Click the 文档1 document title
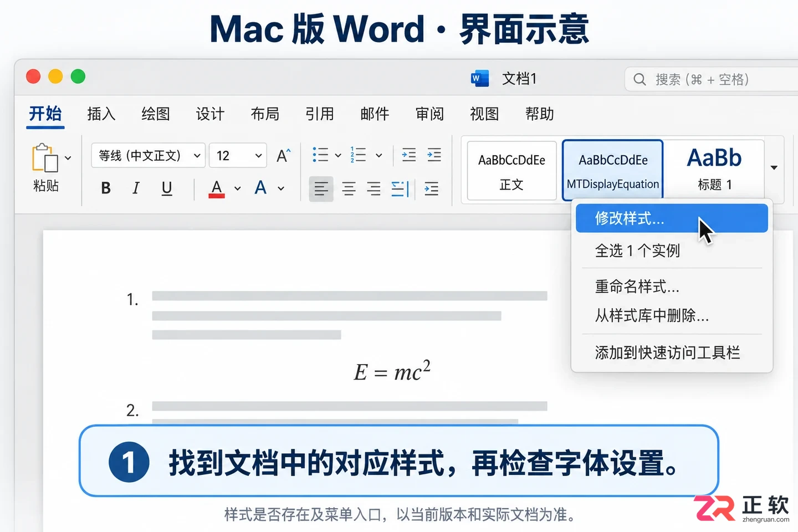Image resolution: width=798 pixels, height=532 pixels. pos(519,79)
